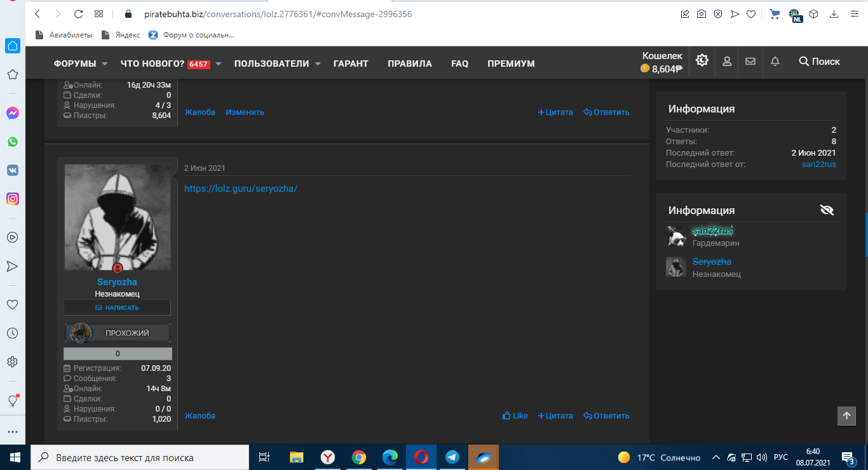868x470 pixels.
Task: Open the VK sidebar icon
Action: (13, 170)
